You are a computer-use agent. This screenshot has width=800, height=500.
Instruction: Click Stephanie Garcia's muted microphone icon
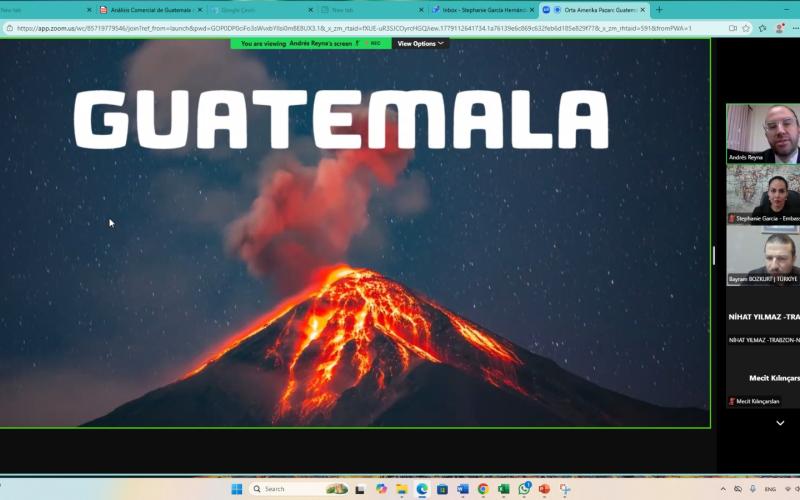tap(732, 218)
